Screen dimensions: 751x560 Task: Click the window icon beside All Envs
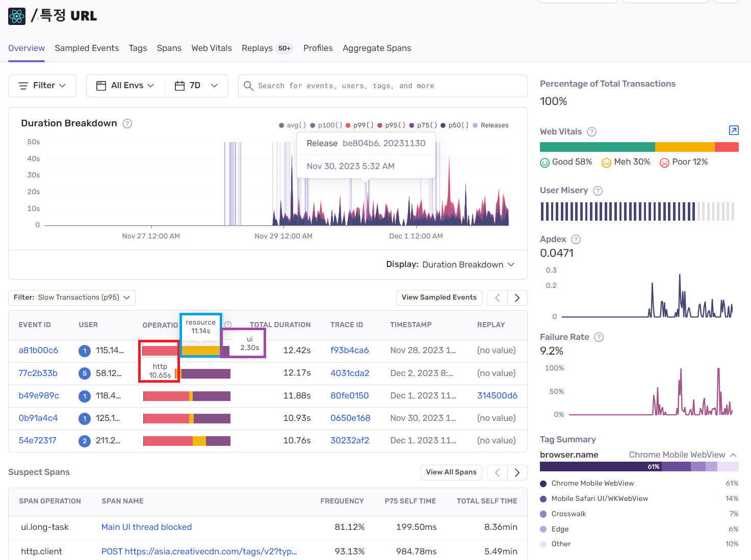[x=101, y=86]
